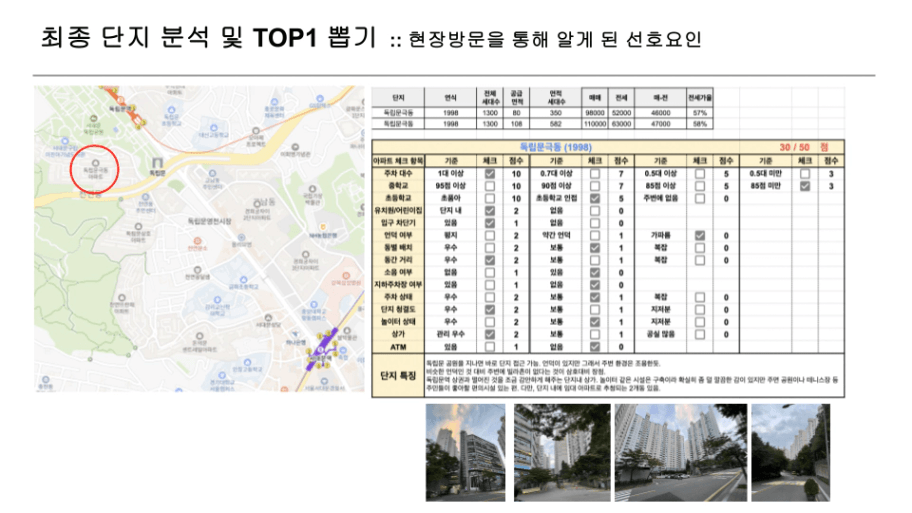The height and width of the screenshot is (513, 912).
Task: Select the 놀이터 상태 row label
Action: tap(398, 322)
